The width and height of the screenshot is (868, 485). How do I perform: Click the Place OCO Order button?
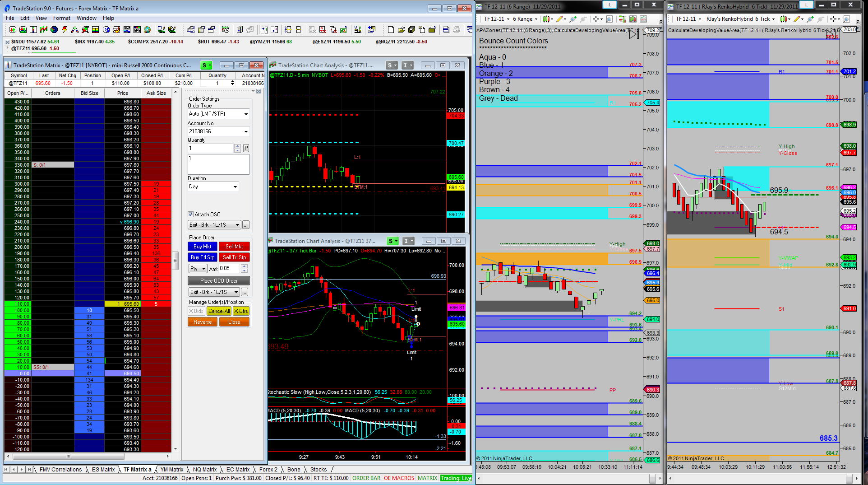(x=219, y=281)
